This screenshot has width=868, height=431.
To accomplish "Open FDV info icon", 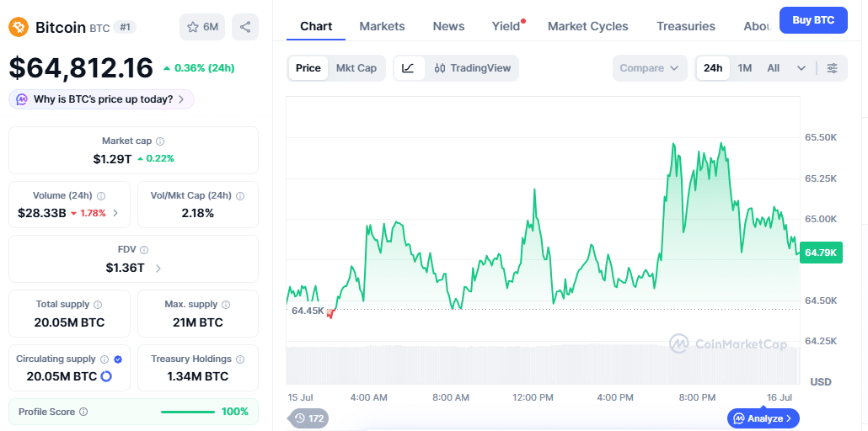I will 144,250.
